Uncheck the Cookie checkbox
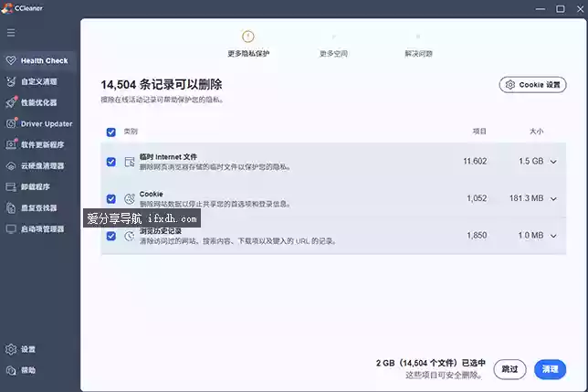Screen dimensions: 588x392 point(111,199)
